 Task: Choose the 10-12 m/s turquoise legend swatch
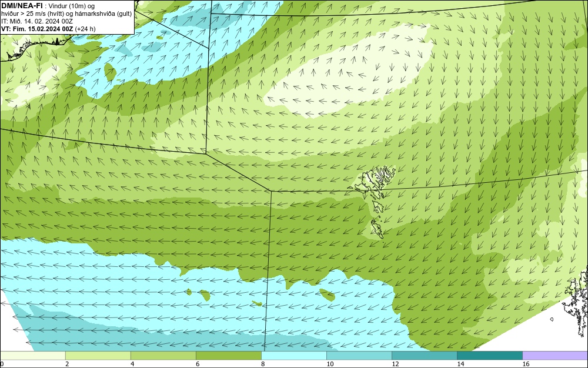[359, 356]
